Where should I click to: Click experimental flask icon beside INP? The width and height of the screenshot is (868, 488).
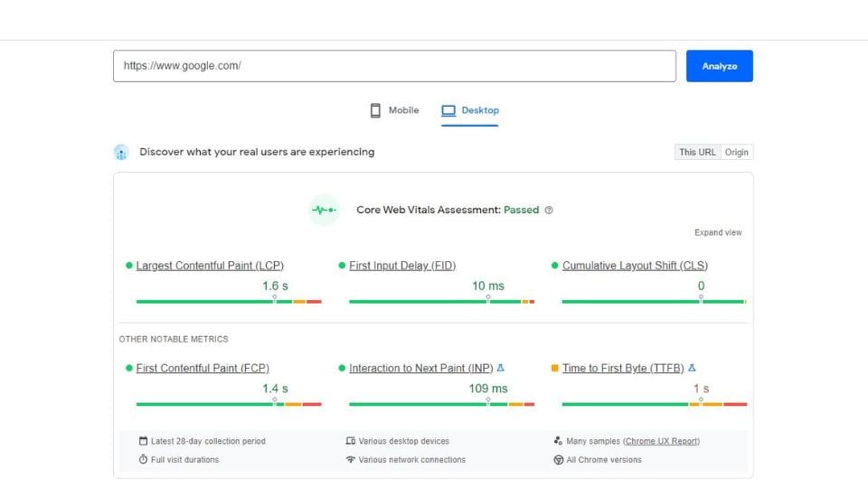[x=500, y=368]
